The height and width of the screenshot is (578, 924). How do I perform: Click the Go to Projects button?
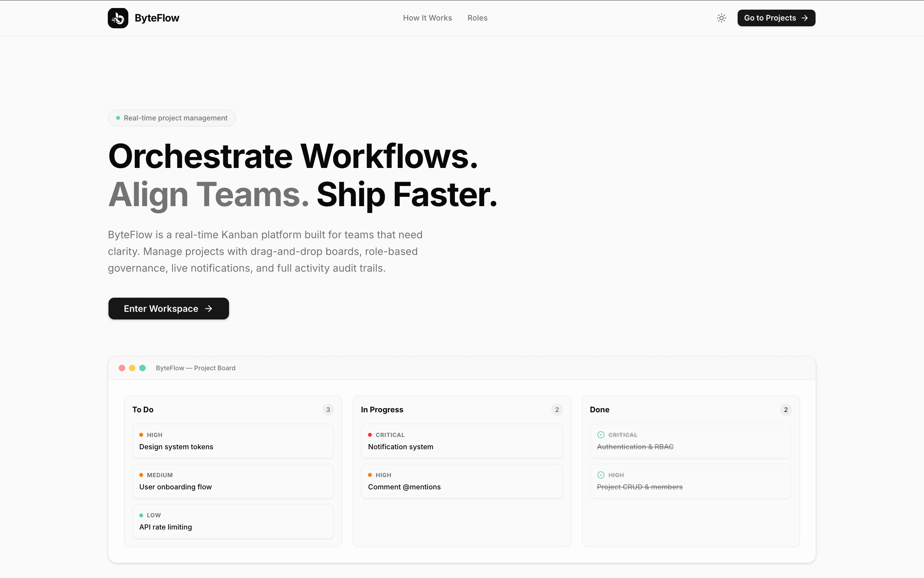pos(776,18)
